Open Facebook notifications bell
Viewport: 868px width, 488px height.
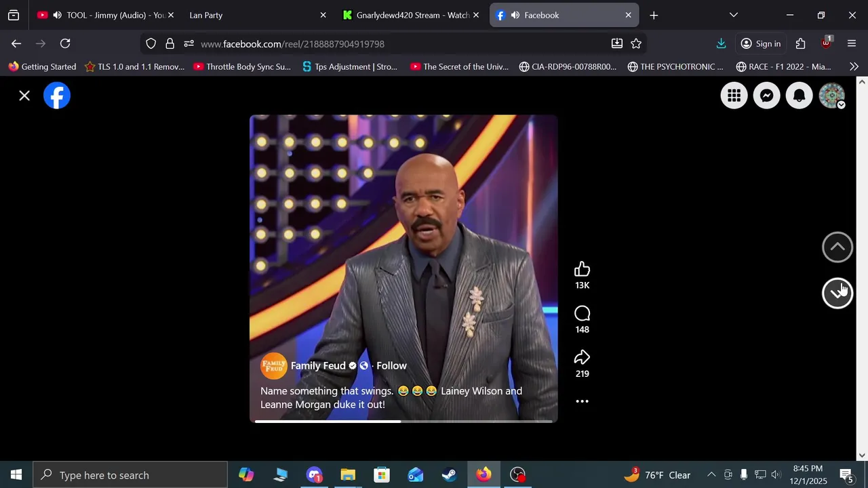click(799, 96)
